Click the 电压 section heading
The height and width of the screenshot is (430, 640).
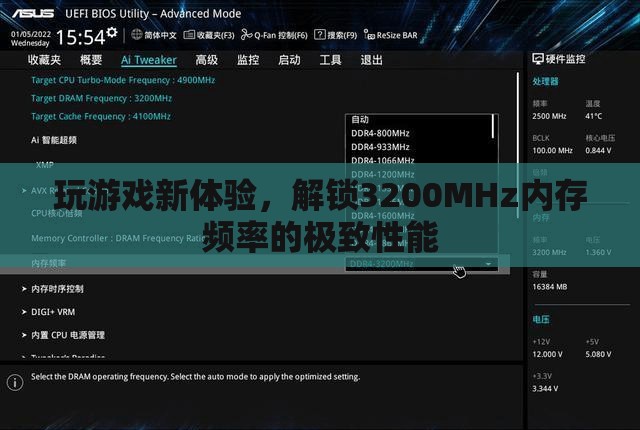click(x=541, y=319)
